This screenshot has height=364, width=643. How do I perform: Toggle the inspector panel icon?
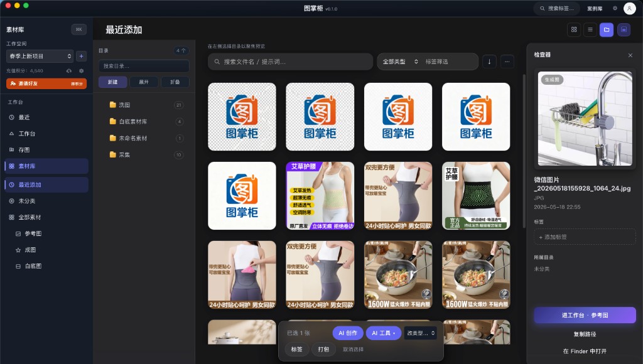624,29
